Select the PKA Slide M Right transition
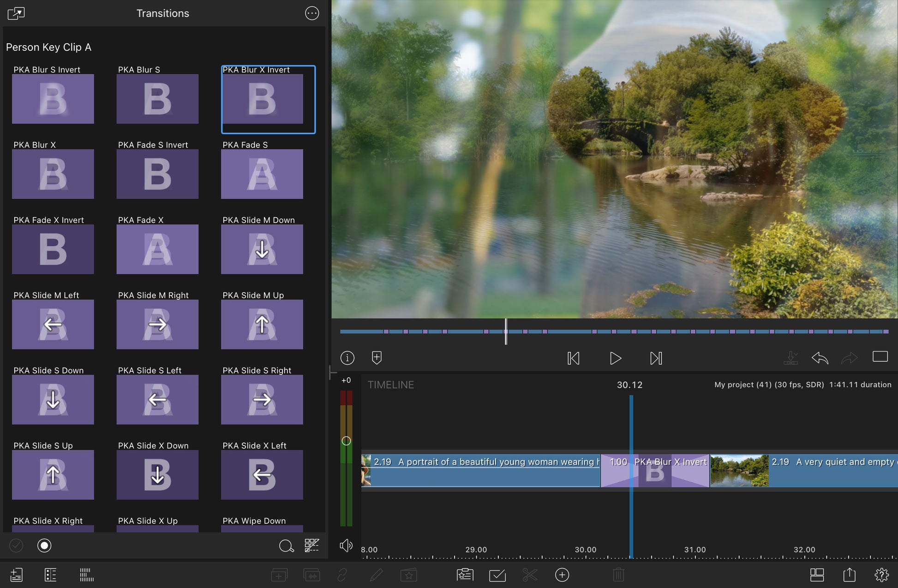The width and height of the screenshot is (898, 588). 157,324
